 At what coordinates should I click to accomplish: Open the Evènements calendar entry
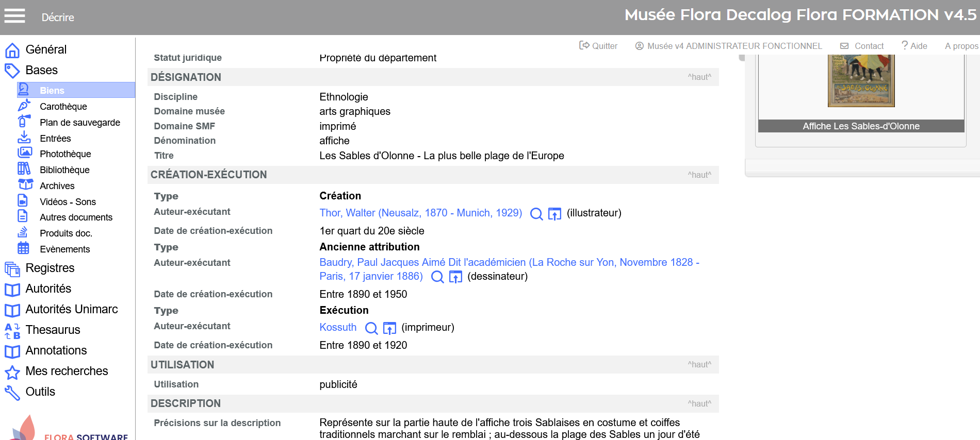64,249
